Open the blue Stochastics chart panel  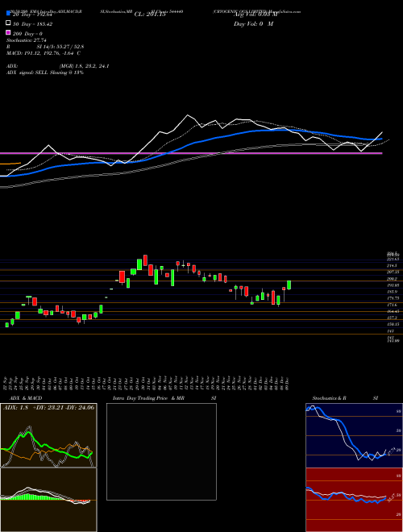[x=354, y=435]
